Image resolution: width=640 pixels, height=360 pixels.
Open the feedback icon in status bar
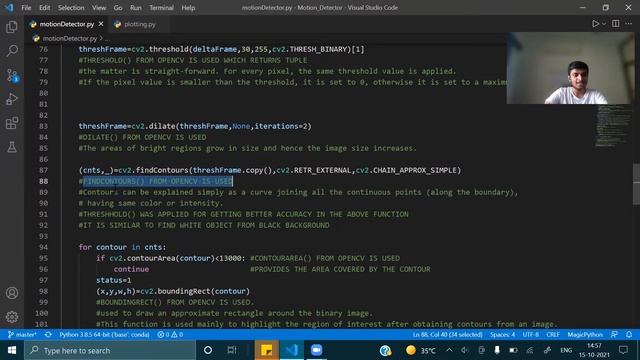(614, 335)
